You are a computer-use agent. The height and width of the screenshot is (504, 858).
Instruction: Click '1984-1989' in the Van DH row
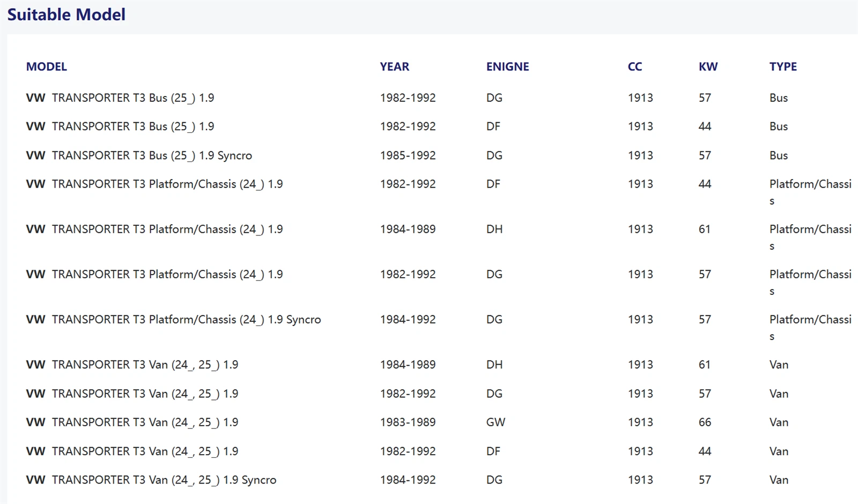pyautogui.click(x=408, y=365)
